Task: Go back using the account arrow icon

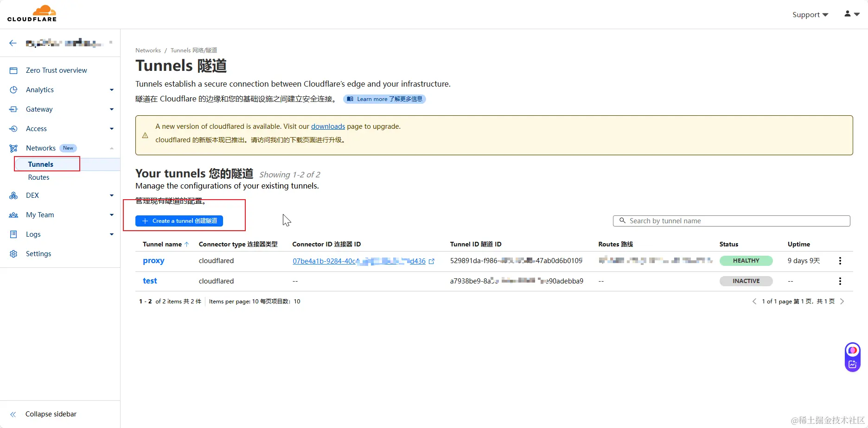Action: pos(13,43)
